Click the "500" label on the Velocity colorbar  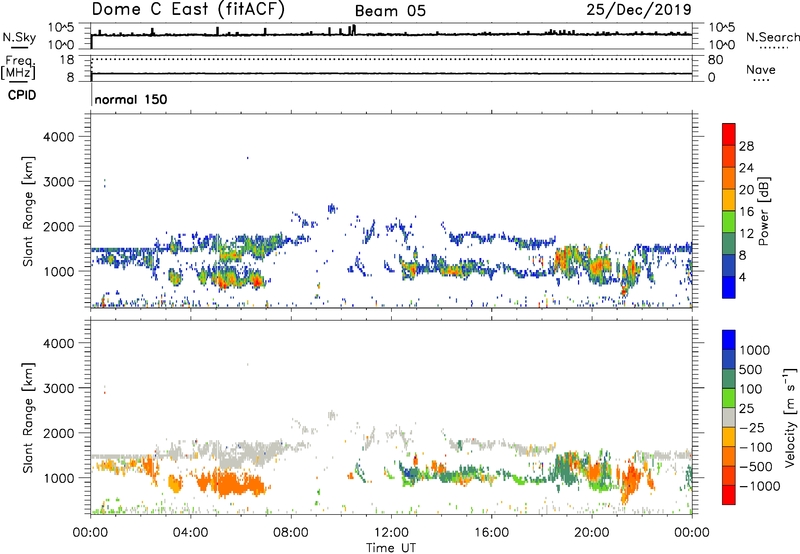(751, 369)
